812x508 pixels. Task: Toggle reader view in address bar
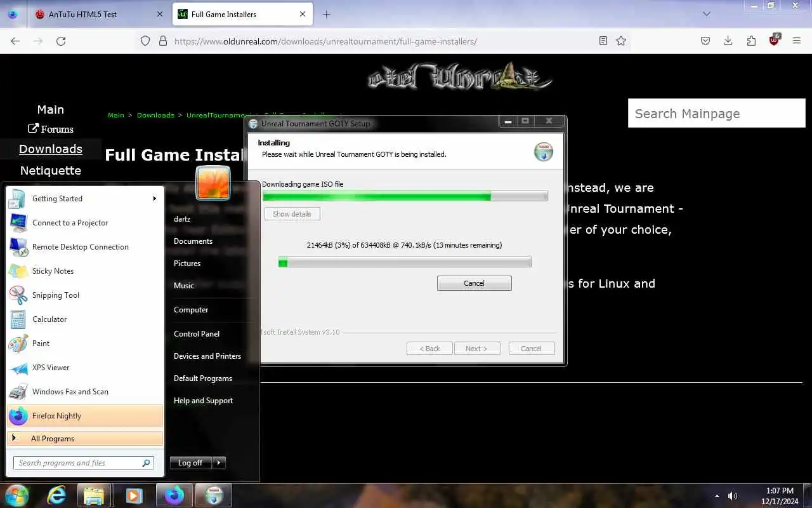click(603, 41)
